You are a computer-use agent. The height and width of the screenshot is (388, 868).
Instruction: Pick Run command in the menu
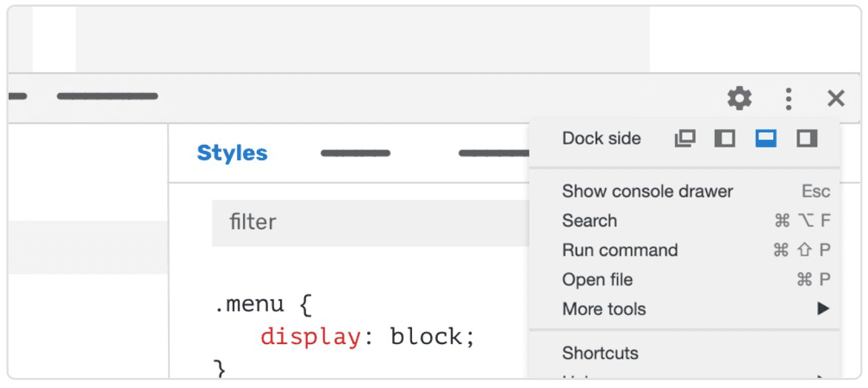(x=620, y=250)
